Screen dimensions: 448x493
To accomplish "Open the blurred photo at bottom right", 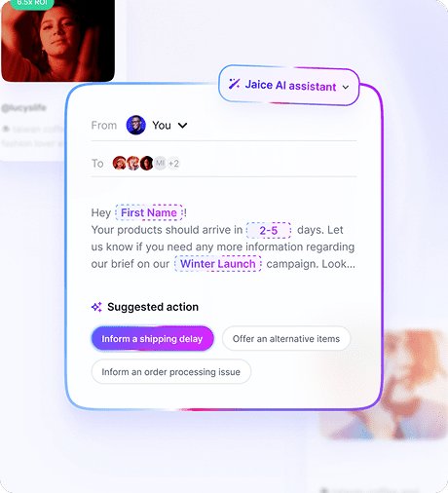I will [x=383, y=385].
